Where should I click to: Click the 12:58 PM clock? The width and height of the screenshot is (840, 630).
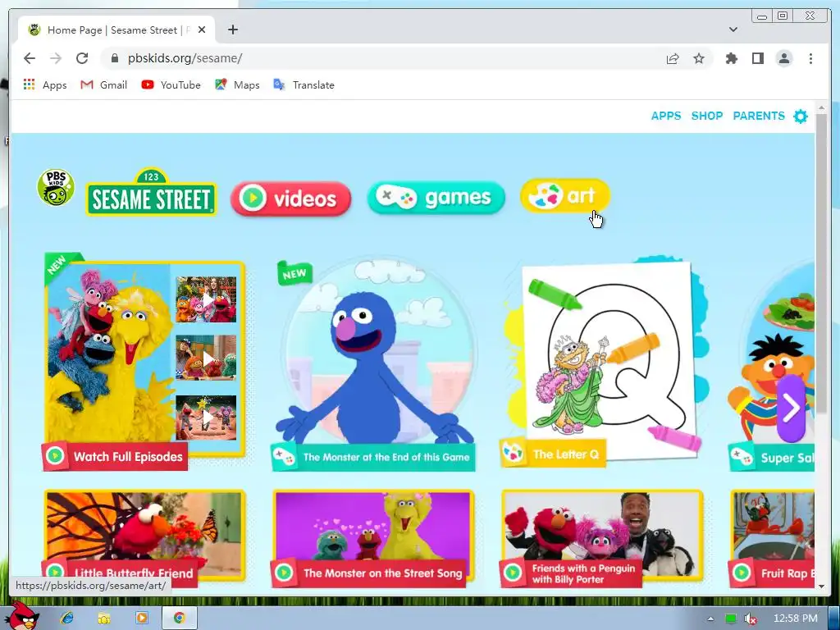pos(795,619)
